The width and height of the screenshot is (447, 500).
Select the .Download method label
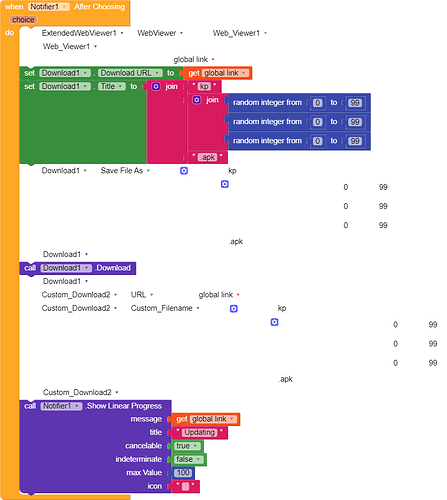pyautogui.click(x=113, y=268)
